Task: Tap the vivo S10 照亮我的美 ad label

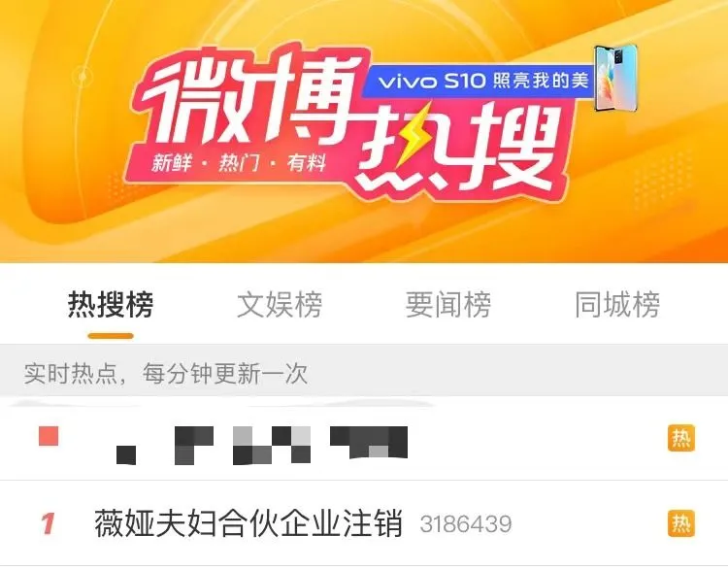Action: coord(482,82)
